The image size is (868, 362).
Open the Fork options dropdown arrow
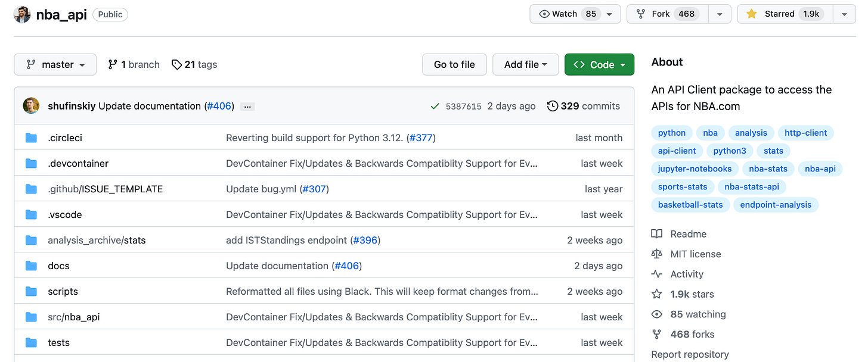coord(720,14)
